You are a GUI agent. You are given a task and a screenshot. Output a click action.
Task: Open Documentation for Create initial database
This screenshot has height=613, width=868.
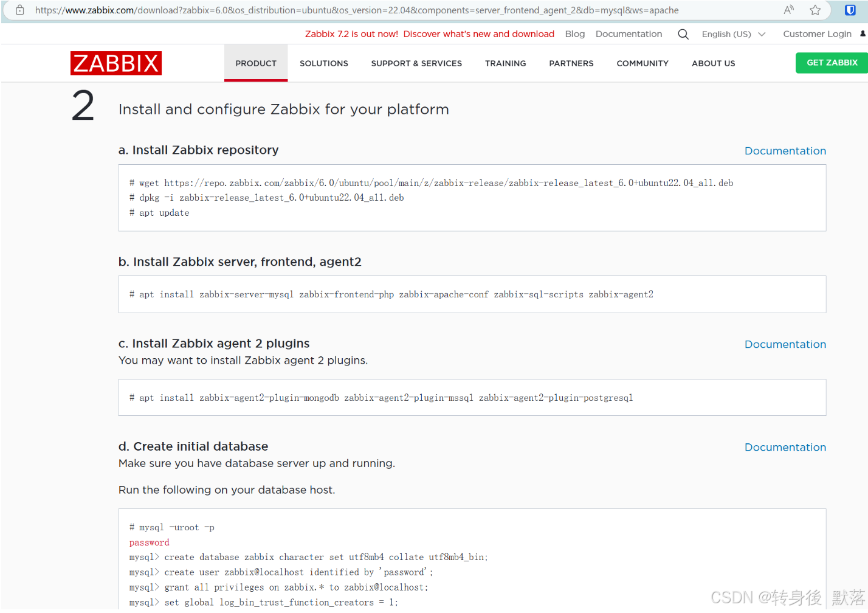point(785,447)
